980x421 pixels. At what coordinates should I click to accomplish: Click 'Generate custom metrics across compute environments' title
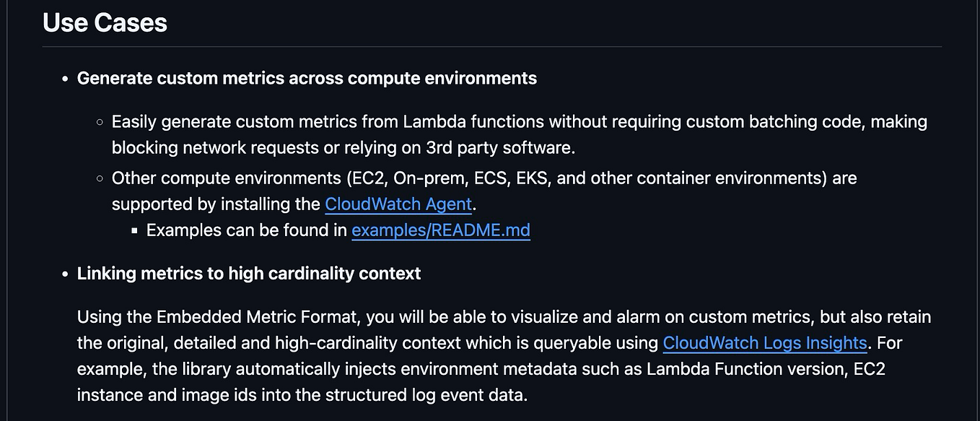(307, 78)
